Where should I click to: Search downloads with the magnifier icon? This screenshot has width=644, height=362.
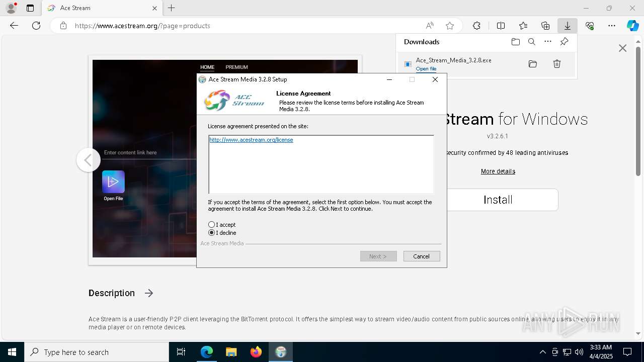[532, 42]
